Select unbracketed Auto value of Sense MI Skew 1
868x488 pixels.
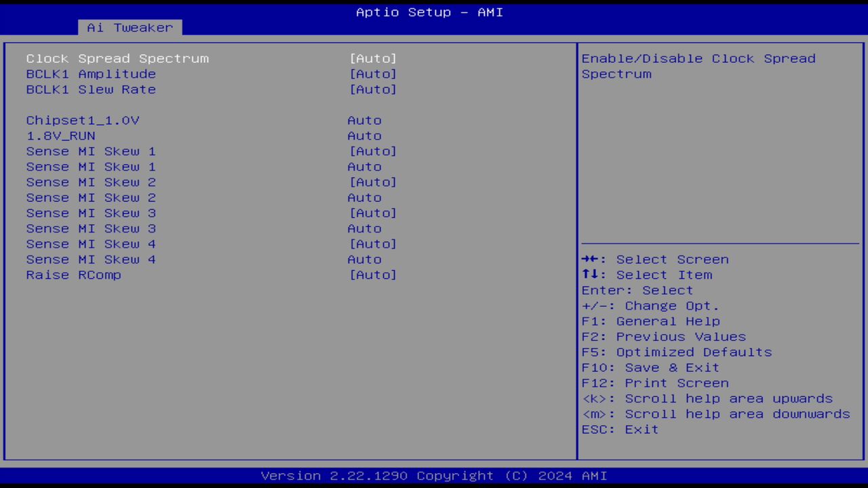pos(364,167)
